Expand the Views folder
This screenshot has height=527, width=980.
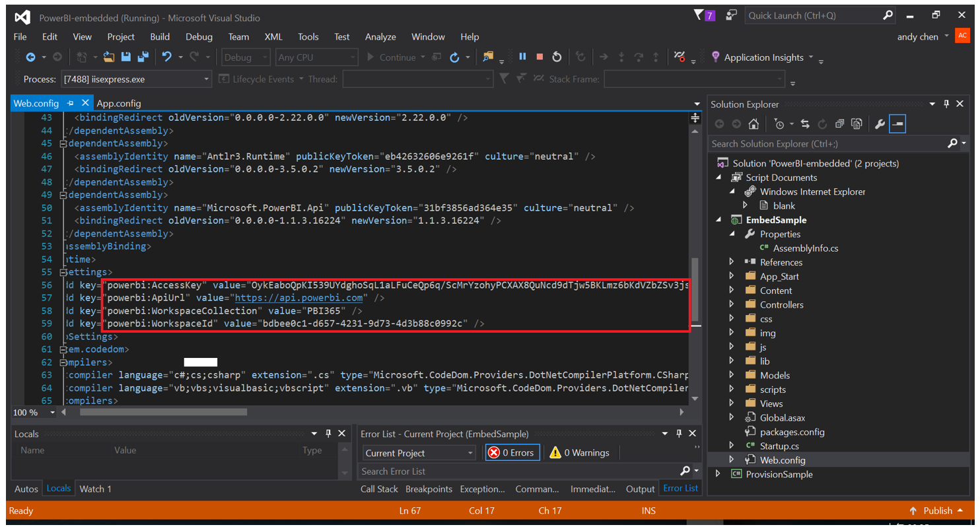coord(732,403)
